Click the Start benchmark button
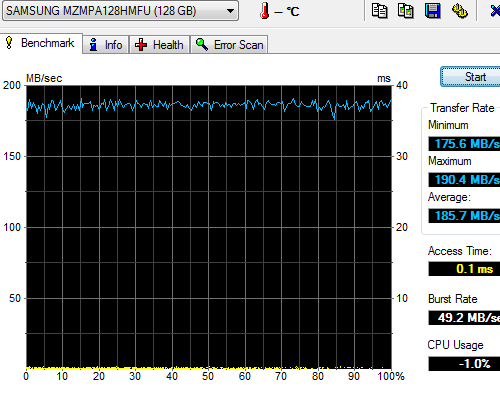Viewport: 500px width, 395px height. tap(470, 77)
